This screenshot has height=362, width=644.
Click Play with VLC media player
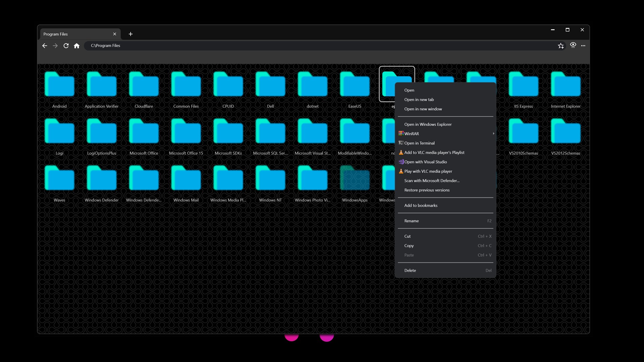[428, 171]
